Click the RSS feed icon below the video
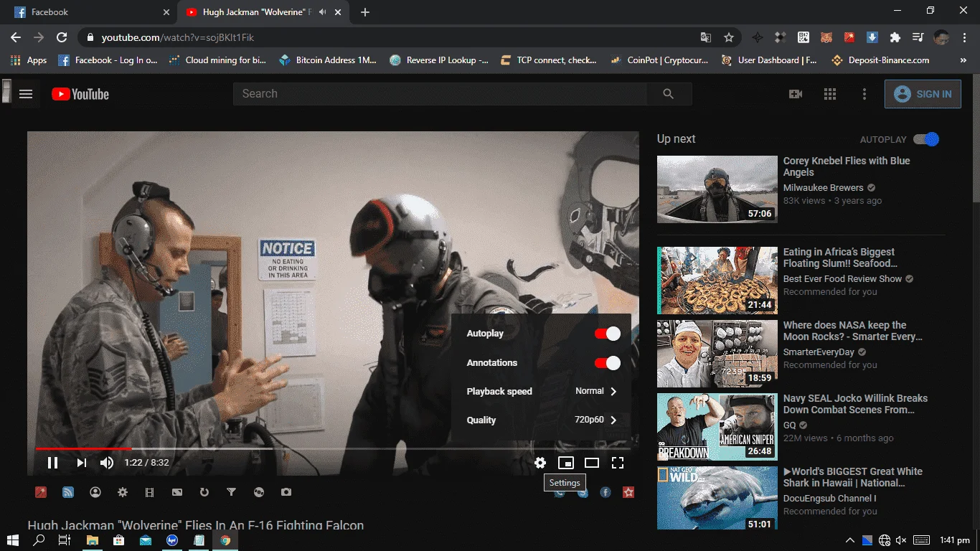The image size is (980, 551). pyautogui.click(x=68, y=492)
